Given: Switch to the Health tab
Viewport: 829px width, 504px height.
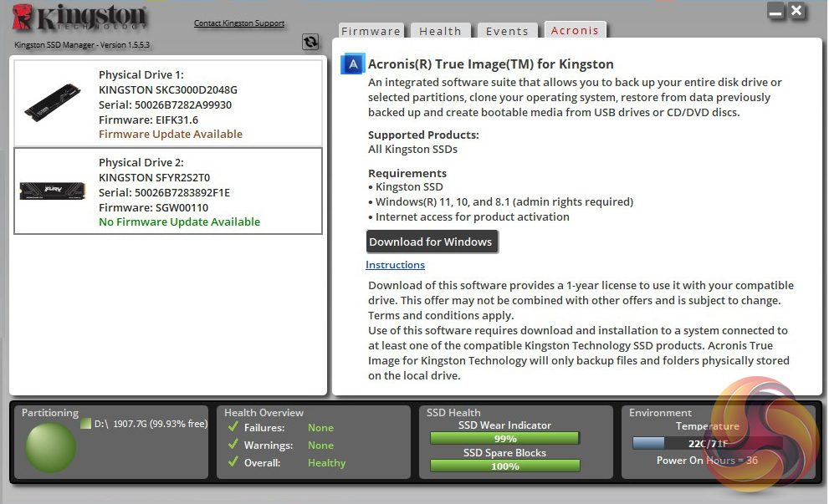Looking at the screenshot, I should pos(440,31).
